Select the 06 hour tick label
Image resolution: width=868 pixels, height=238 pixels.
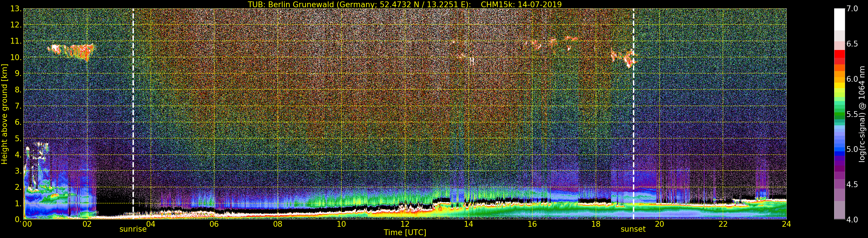(x=214, y=224)
